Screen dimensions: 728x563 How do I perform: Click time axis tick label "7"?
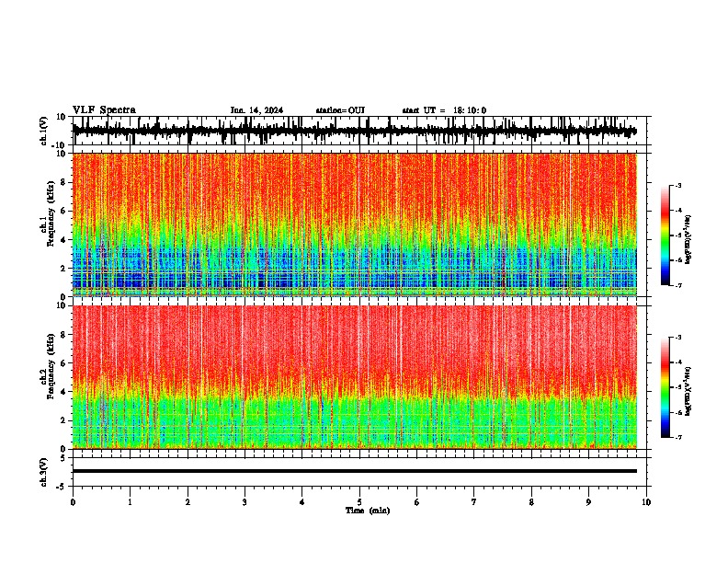click(x=474, y=502)
